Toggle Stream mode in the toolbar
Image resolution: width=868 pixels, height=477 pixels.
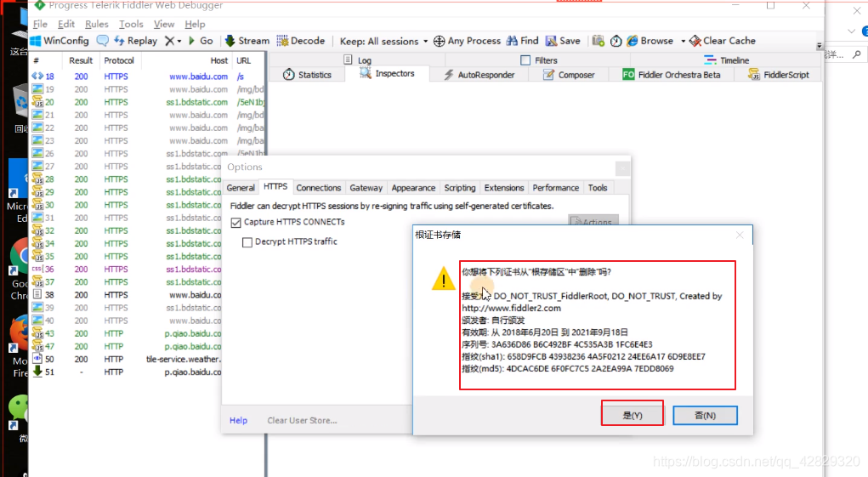pyautogui.click(x=247, y=41)
